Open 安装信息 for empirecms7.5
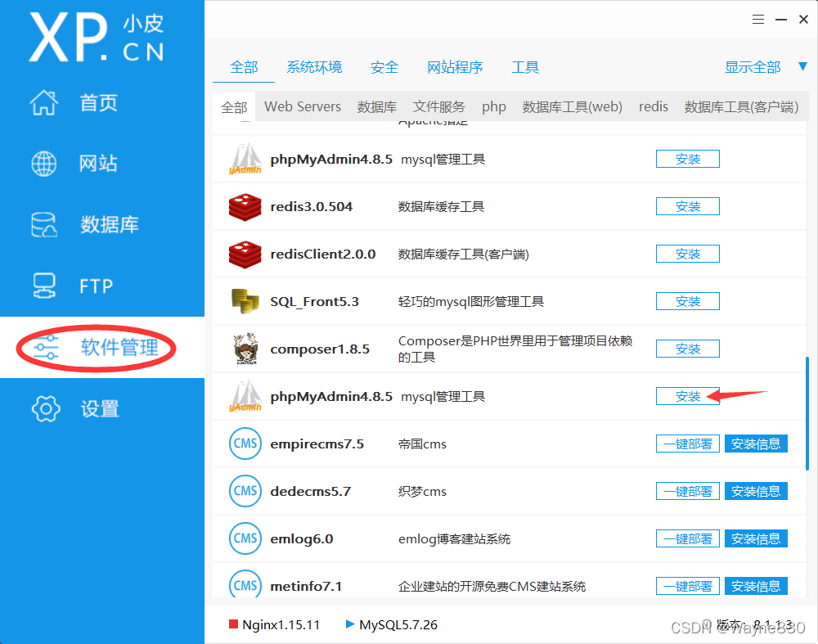Viewport: 818px width, 644px height. (x=756, y=444)
